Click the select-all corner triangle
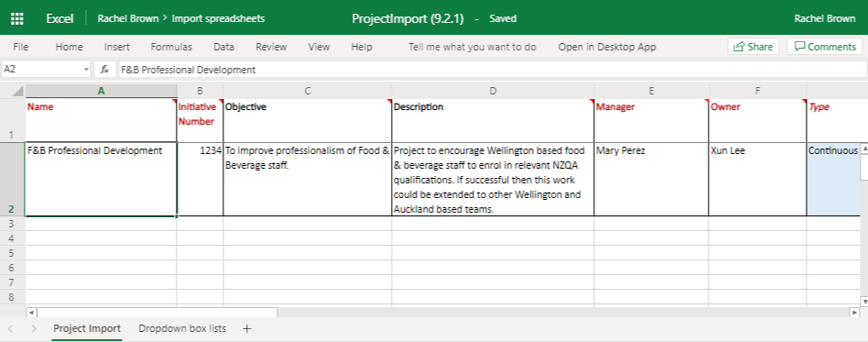868x342 pixels. [x=17, y=91]
